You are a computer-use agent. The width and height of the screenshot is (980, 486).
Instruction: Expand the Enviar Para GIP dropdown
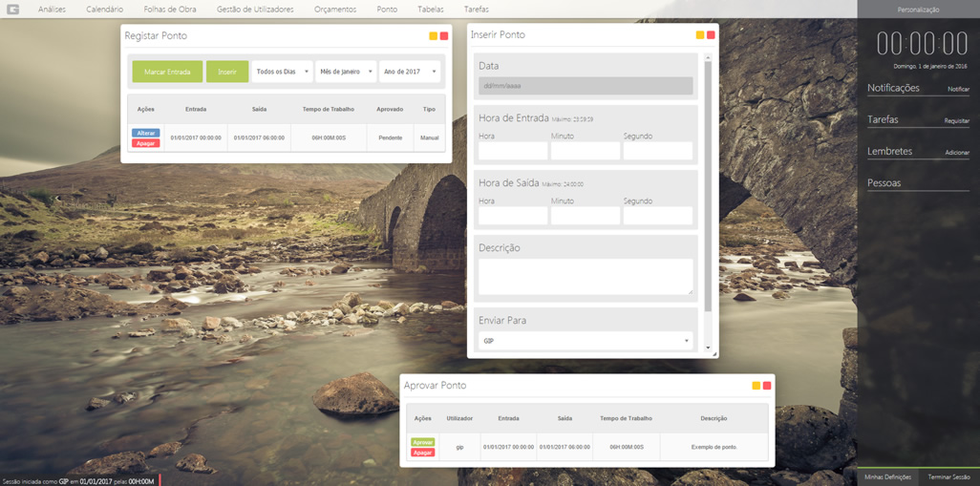click(586, 341)
